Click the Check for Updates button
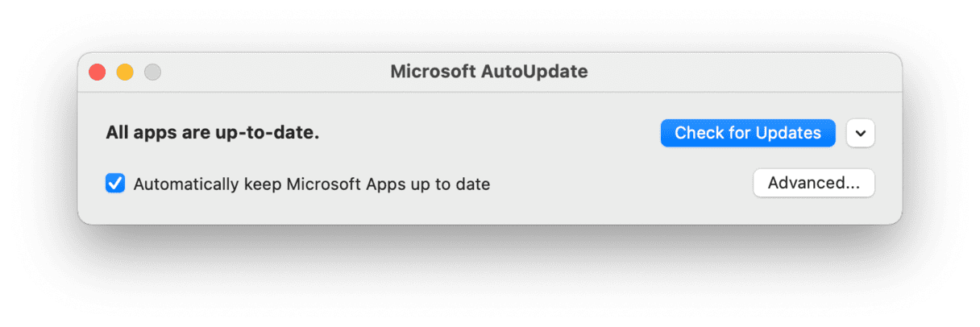The width and height of the screenshot is (980, 327). tap(747, 133)
